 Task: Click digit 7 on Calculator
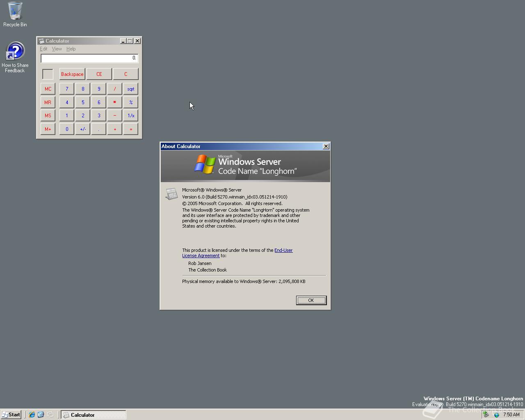(67, 89)
